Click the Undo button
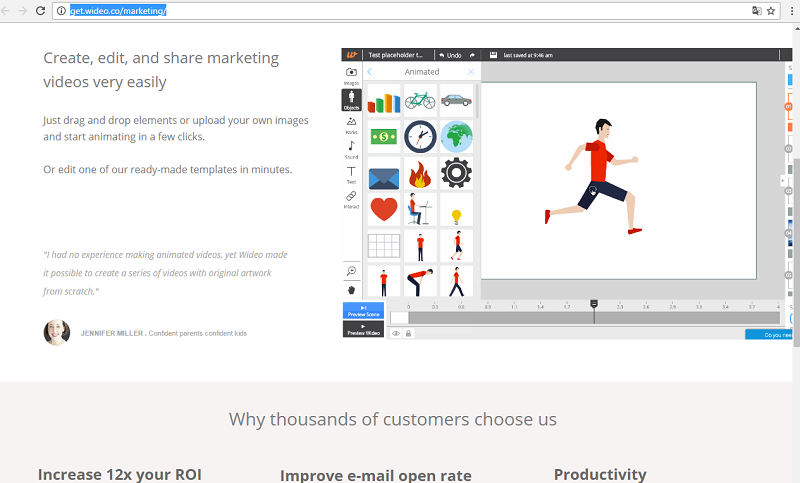 point(450,55)
